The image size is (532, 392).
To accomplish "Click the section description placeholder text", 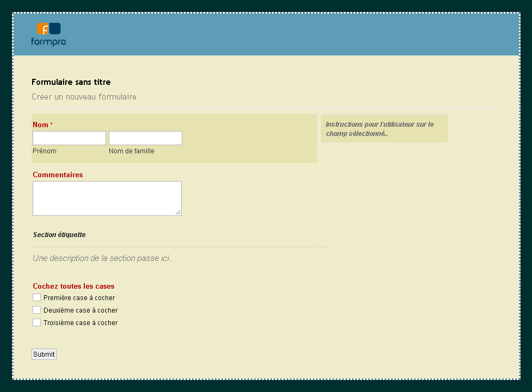I will point(103,258).
